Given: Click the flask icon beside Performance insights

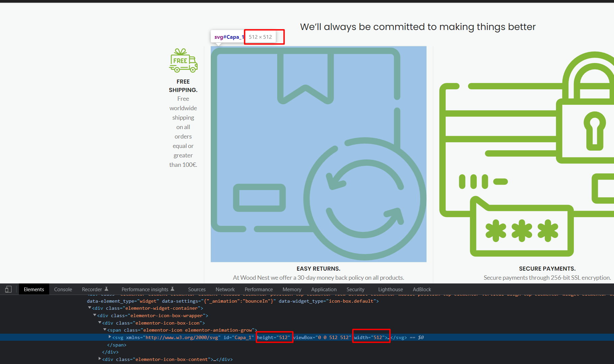Looking at the screenshot, I should coord(172,289).
